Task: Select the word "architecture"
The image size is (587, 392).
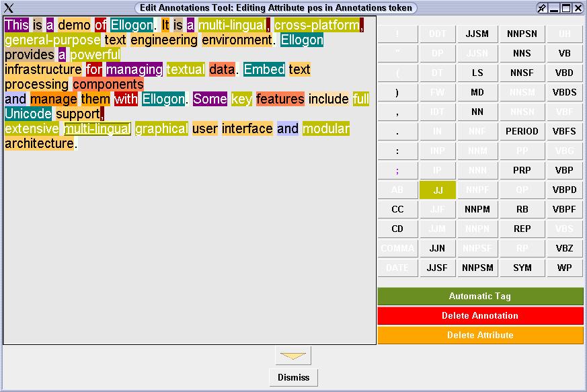Action: click(x=39, y=143)
